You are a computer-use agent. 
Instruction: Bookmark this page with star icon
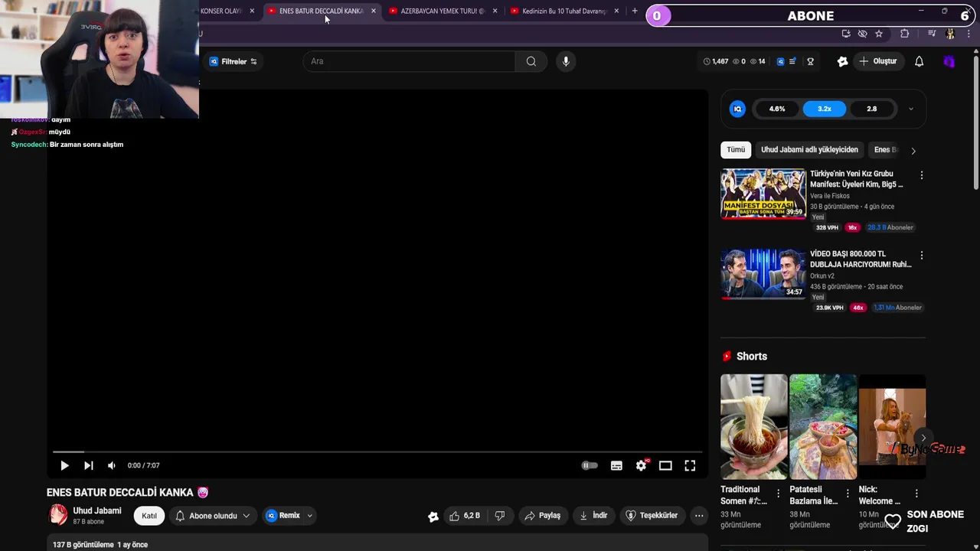(x=879, y=34)
